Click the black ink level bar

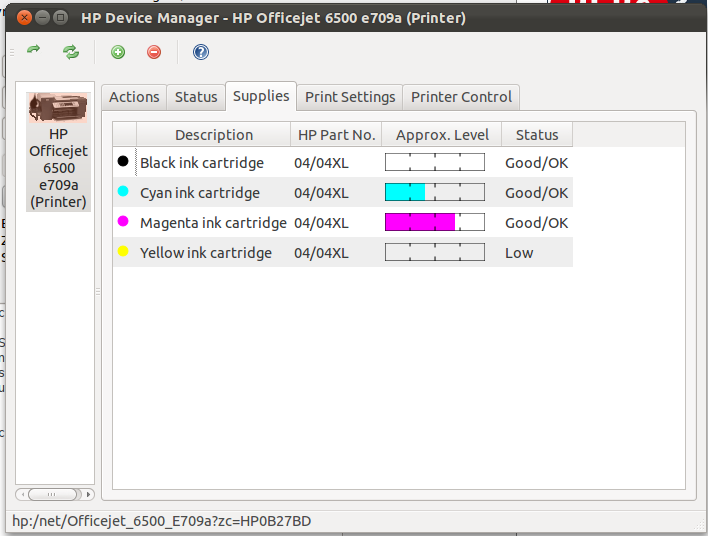pos(435,162)
